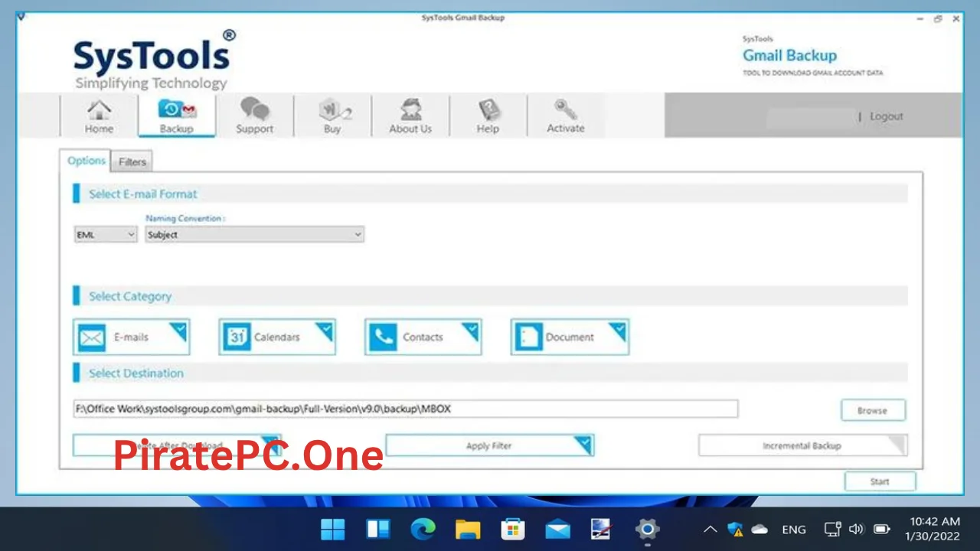This screenshot has width=980, height=551.
Task: Open the EML format dropdown
Action: pos(105,235)
